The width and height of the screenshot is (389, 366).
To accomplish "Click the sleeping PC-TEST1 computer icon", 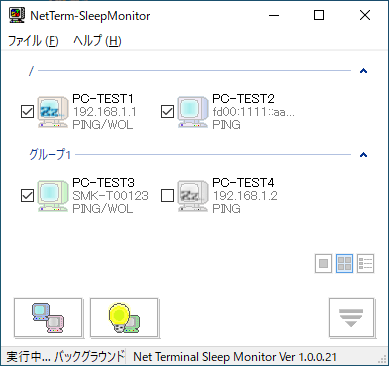I will (x=53, y=112).
